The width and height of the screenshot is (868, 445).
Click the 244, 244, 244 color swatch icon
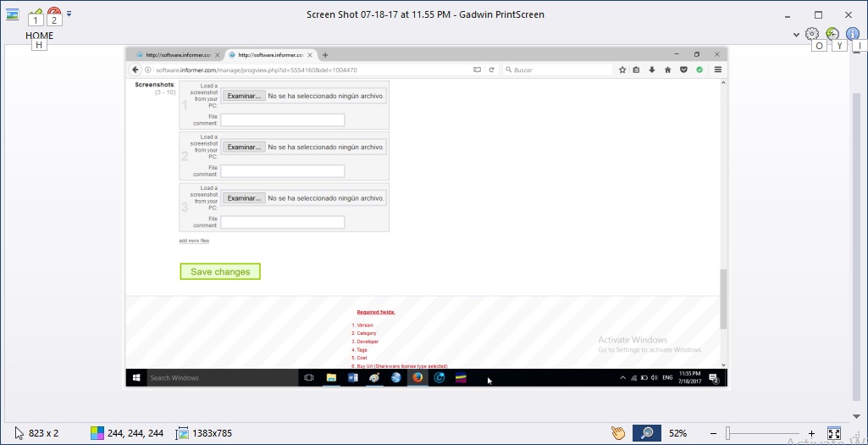(97, 433)
